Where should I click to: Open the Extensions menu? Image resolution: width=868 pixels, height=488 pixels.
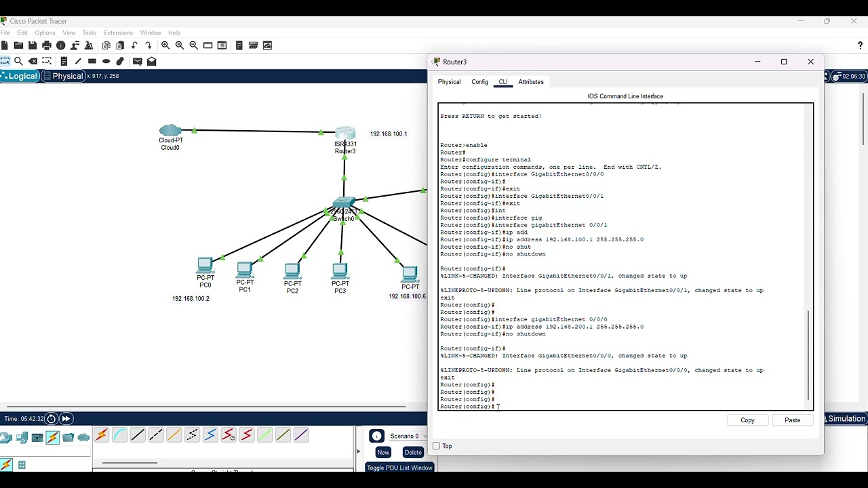point(118,33)
